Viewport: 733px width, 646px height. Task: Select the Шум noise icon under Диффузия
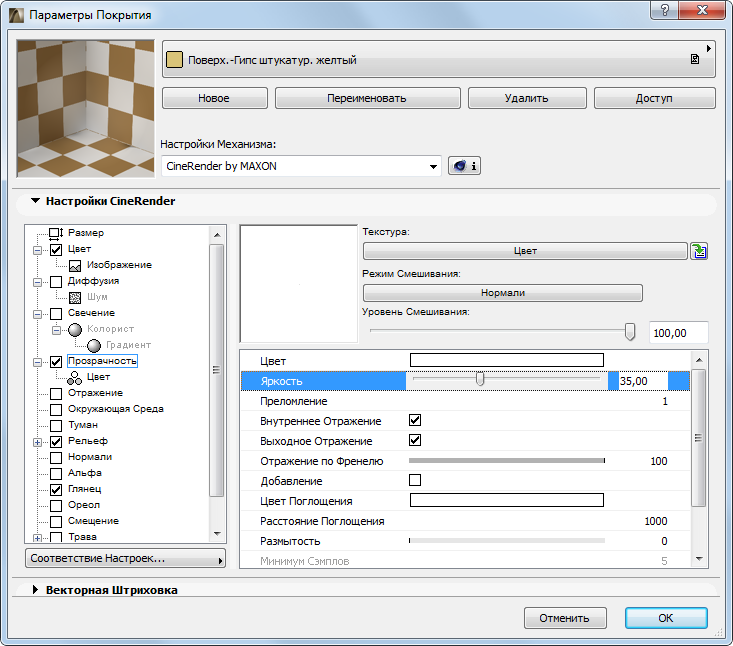click(75, 297)
